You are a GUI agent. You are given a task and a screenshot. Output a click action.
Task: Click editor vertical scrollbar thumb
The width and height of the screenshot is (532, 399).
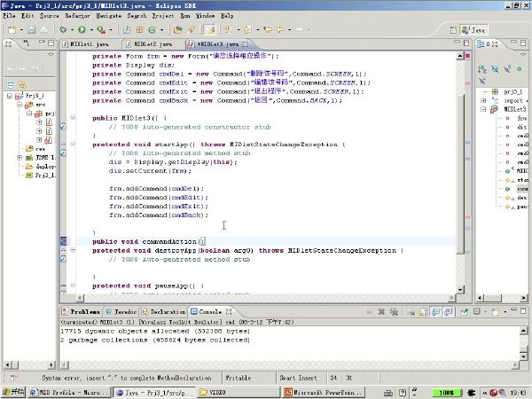click(x=460, y=174)
